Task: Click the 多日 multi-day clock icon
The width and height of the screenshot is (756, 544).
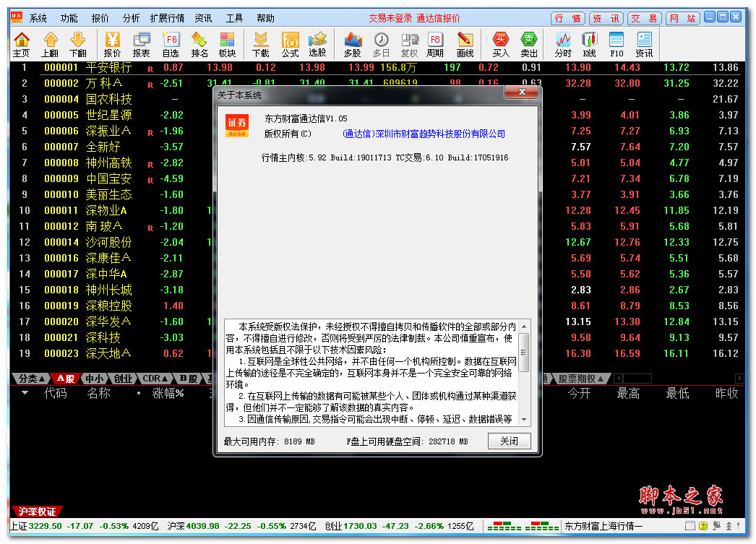Action: coord(381,44)
